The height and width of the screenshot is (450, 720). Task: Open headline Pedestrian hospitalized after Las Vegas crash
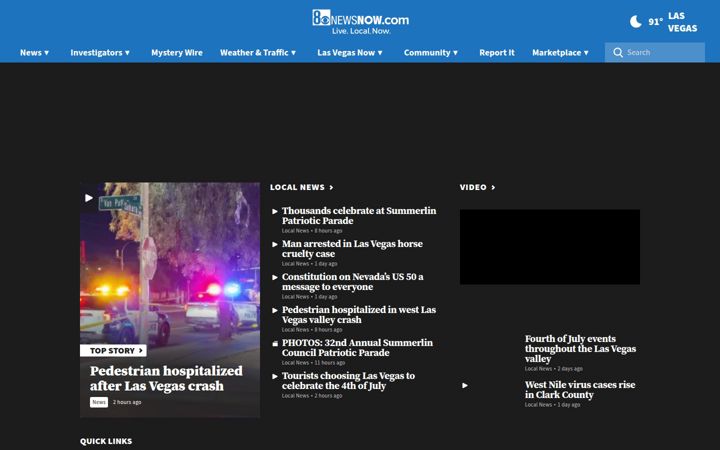point(166,378)
